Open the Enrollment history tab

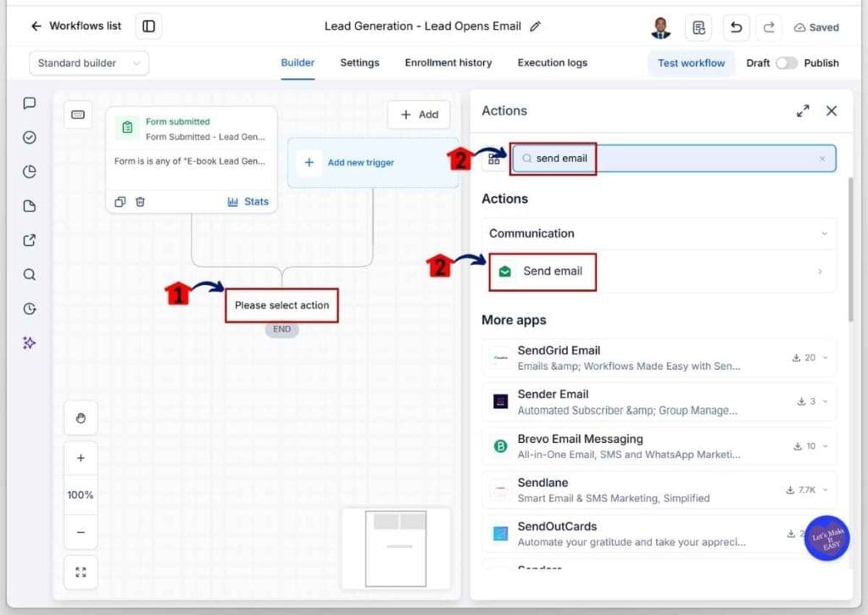click(x=448, y=63)
